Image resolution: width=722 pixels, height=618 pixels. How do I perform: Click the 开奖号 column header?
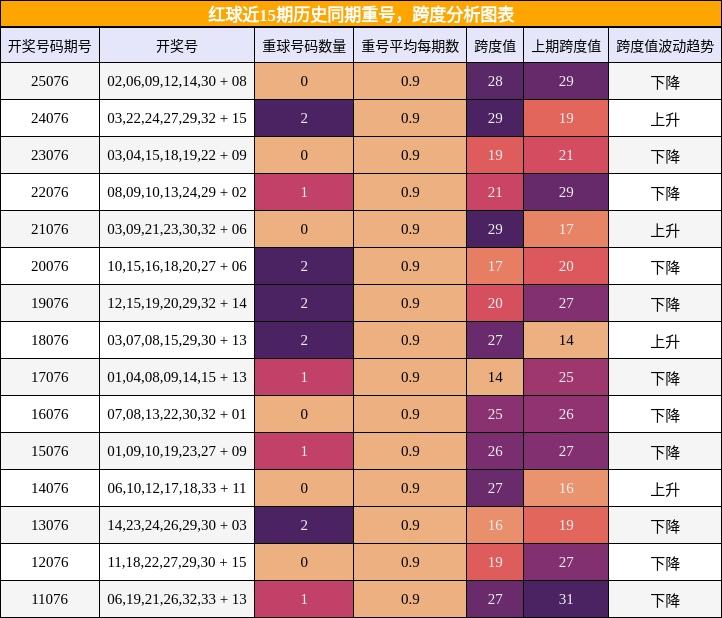[177, 46]
